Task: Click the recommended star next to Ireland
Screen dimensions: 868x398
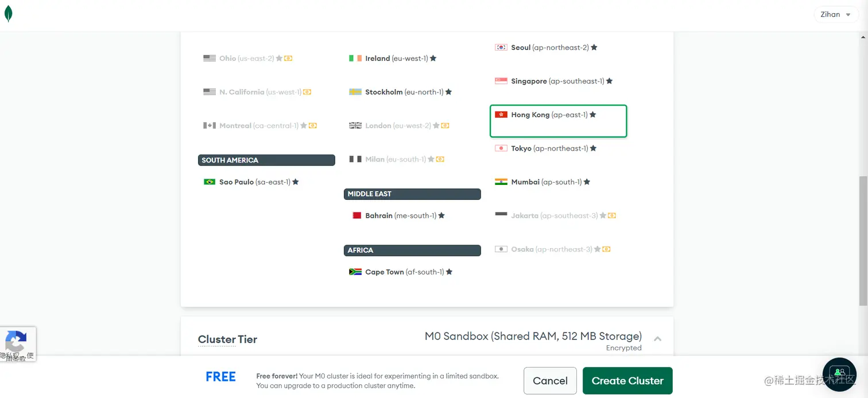Action: click(433, 58)
